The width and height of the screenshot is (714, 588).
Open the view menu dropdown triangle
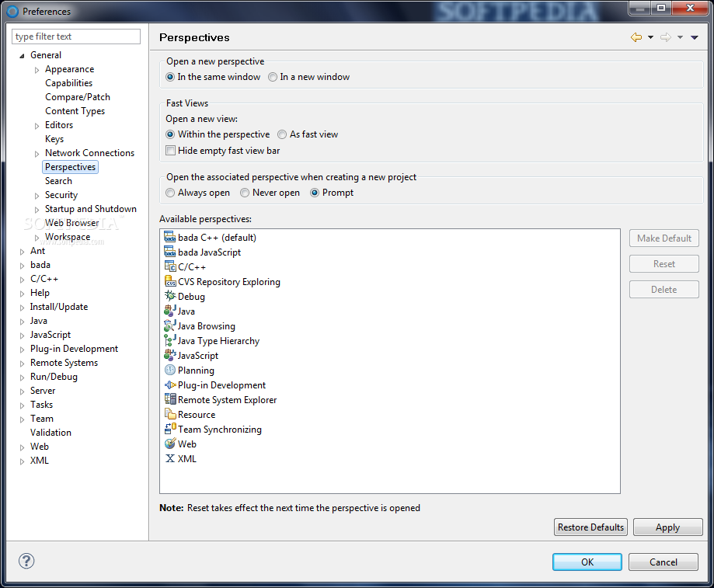pos(694,37)
